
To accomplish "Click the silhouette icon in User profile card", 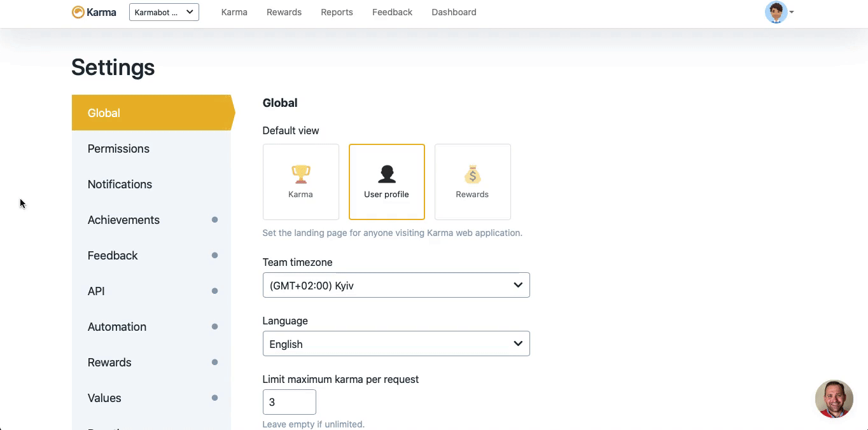I will point(386,174).
